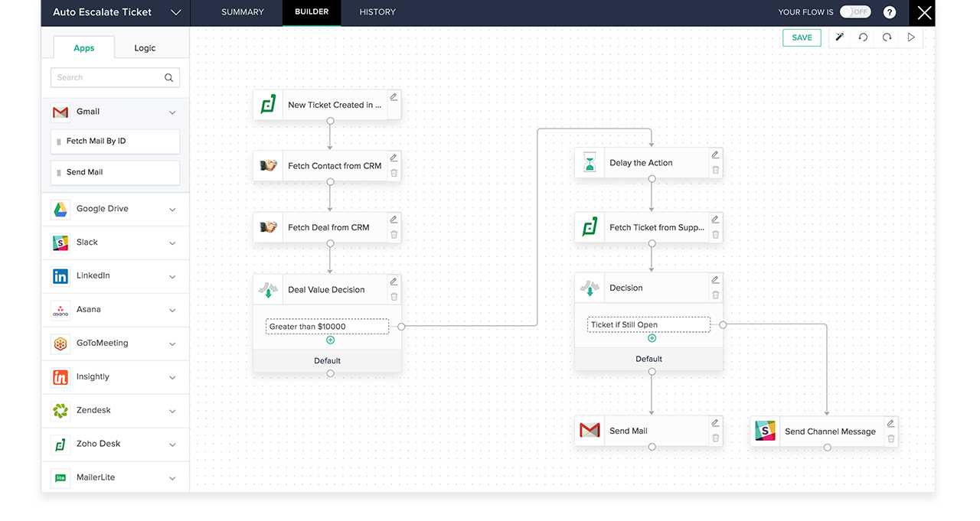Open the History tab
Screen dimensions: 980x521
(377, 12)
